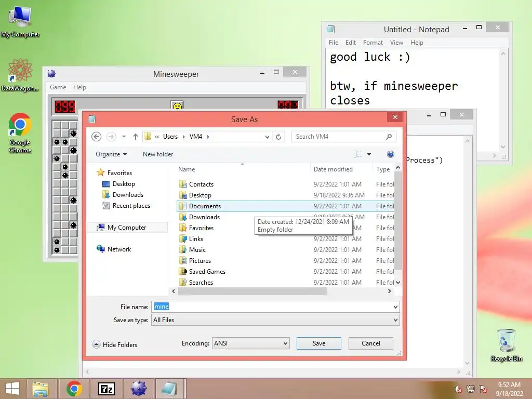Click the Forward arrow in Save As dialog
The image size is (532, 399).
pos(111,137)
